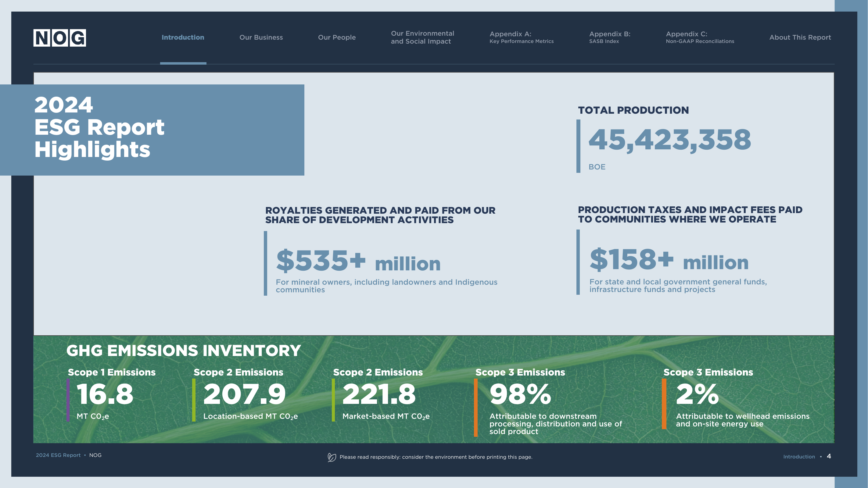Select the 16.8 emissions value
This screenshot has width=868, height=488.
(105, 394)
